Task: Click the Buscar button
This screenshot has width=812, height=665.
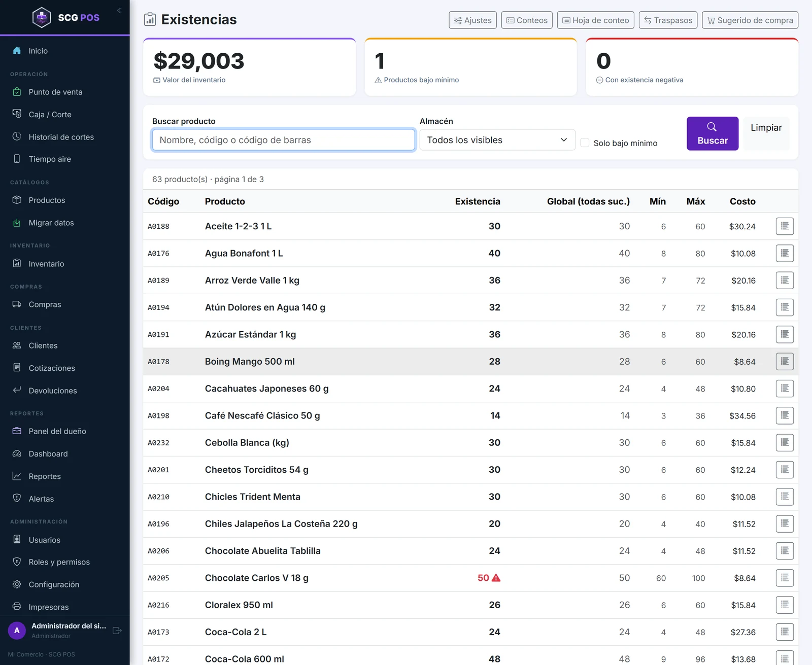Action: pyautogui.click(x=713, y=133)
